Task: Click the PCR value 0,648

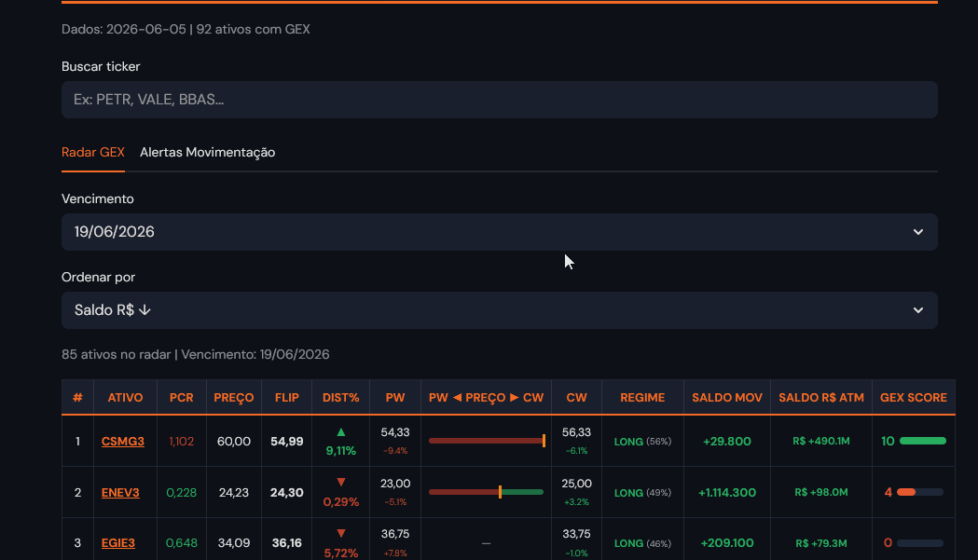Action: tap(182, 543)
